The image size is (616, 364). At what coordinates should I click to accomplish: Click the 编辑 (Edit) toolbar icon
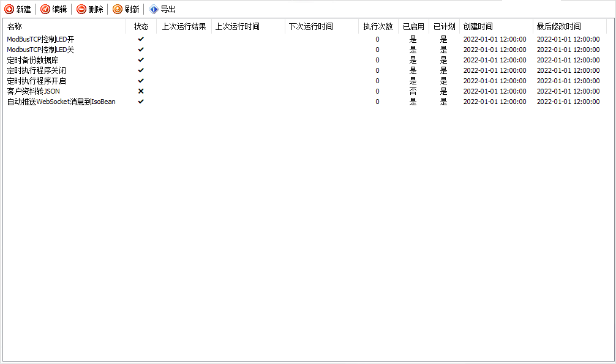click(x=45, y=9)
